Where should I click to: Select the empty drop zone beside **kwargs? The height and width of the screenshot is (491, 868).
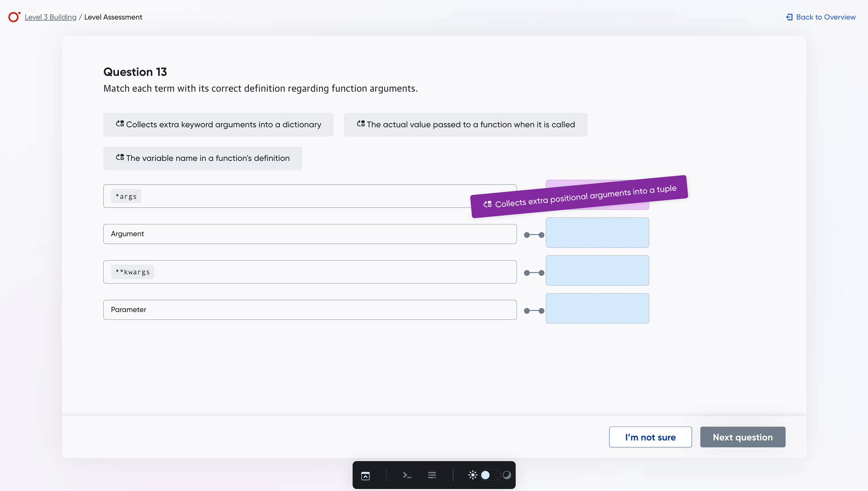597,271
